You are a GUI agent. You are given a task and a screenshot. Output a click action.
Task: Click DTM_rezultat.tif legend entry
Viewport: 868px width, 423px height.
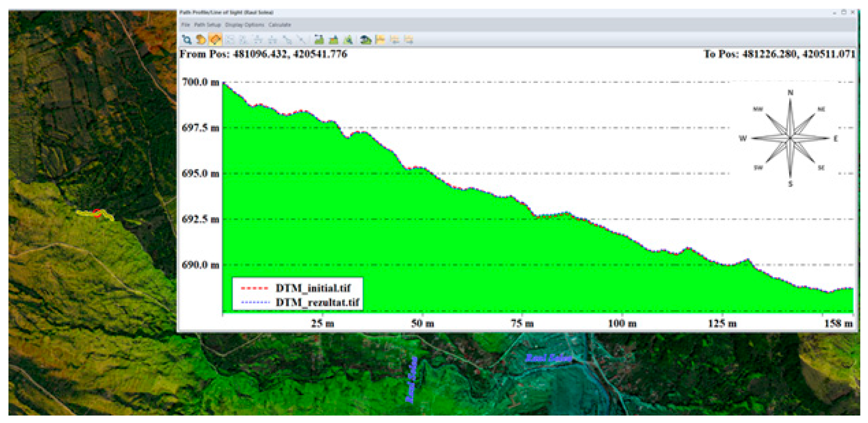tap(317, 302)
